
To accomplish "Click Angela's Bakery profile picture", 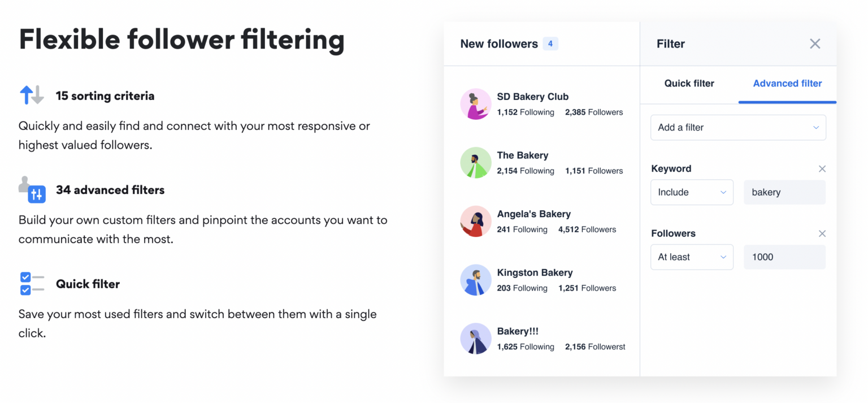I will (475, 222).
